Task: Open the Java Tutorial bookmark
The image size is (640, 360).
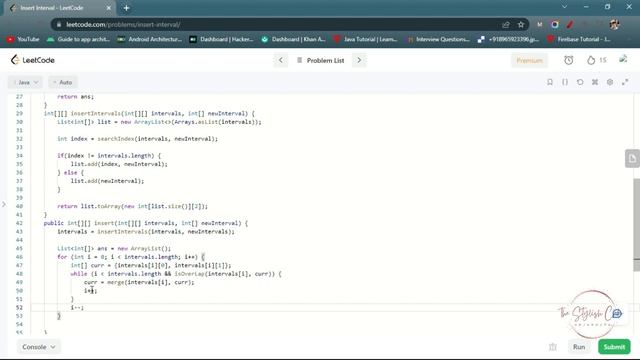Action: (365, 39)
